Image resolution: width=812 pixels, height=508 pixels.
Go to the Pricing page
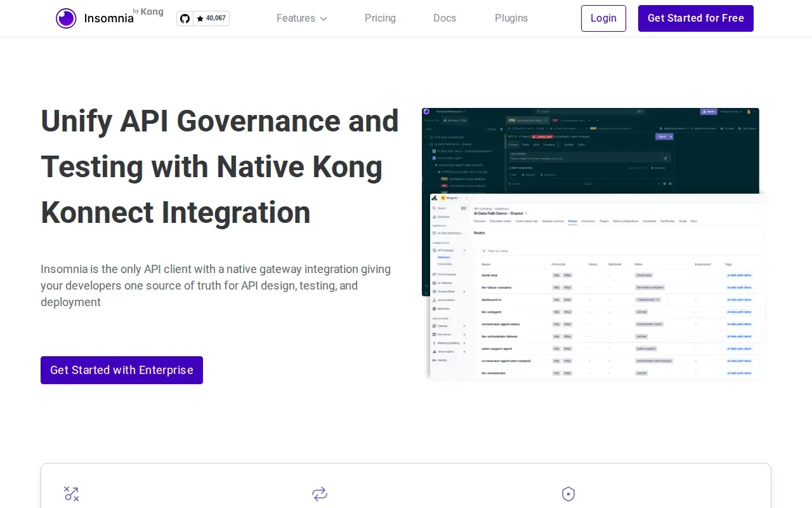[380, 18]
